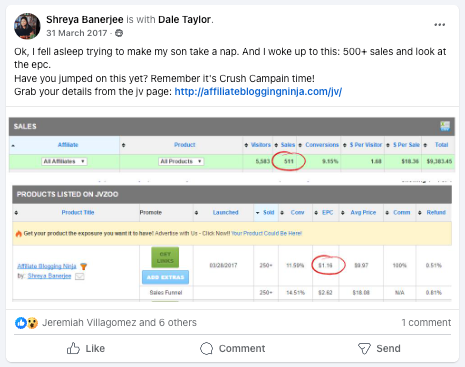Click the export icon in SALES header
The width and height of the screenshot is (465, 367).
[x=445, y=126]
